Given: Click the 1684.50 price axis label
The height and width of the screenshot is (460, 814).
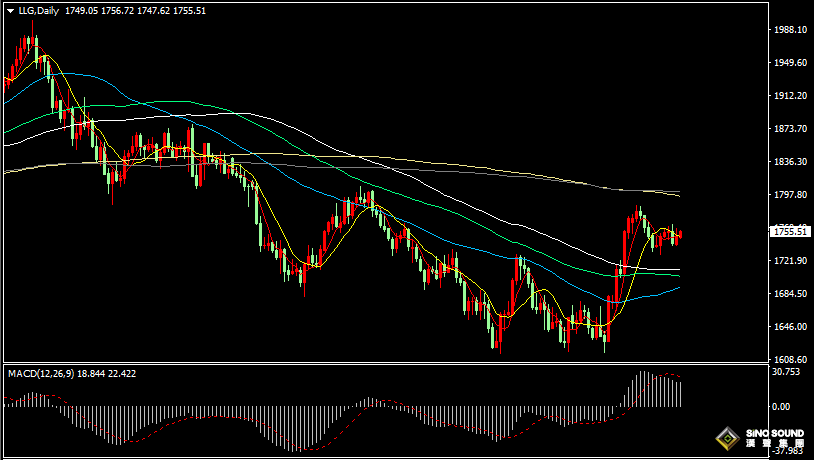Looking at the screenshot, I should pos(790,294).
